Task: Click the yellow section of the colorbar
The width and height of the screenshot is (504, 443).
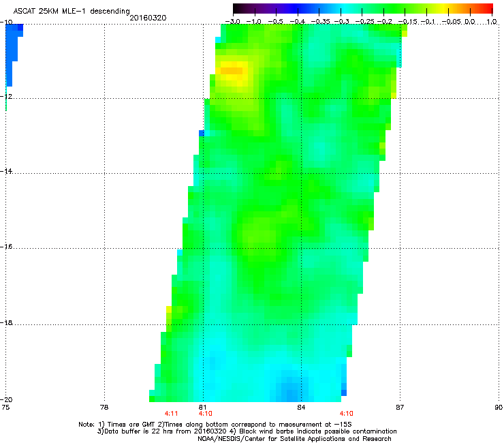Action: click(443, 8)
